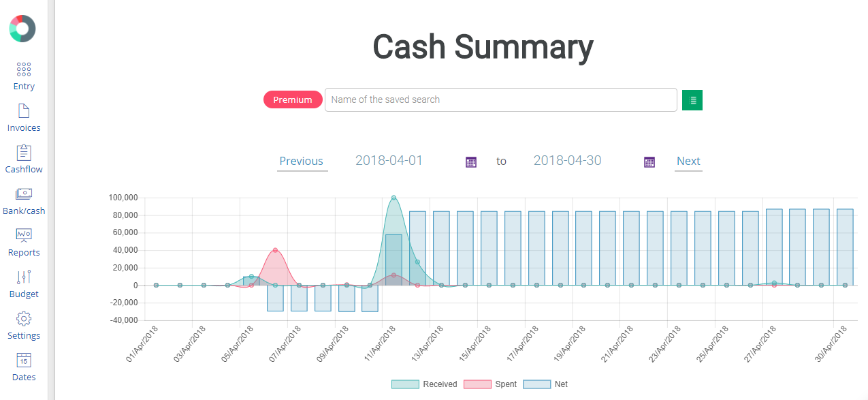Open the 2018-04-01 date field
This screenshot has width=868, height=400.
[x=389, y=161]
